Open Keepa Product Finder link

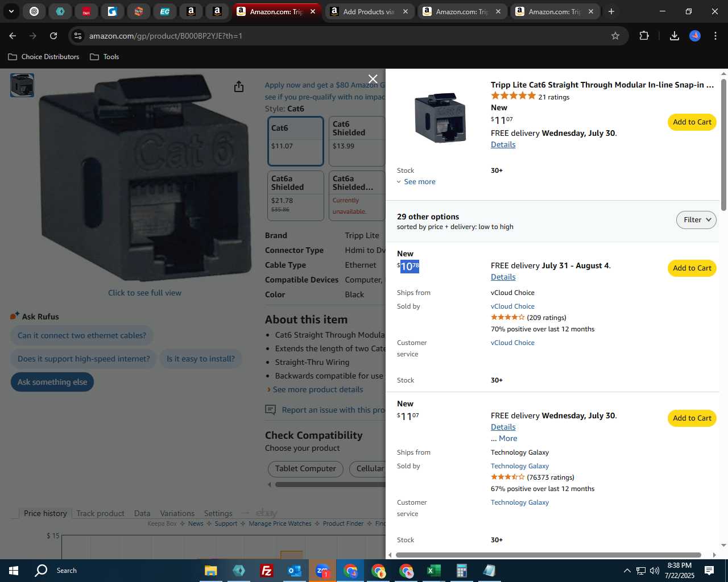[x=343, y=523]
